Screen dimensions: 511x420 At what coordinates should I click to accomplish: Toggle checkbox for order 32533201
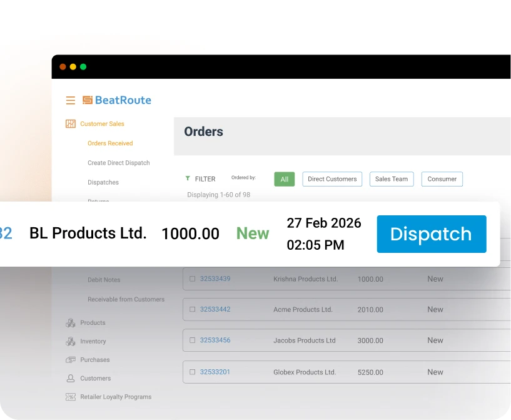point(193,372)
